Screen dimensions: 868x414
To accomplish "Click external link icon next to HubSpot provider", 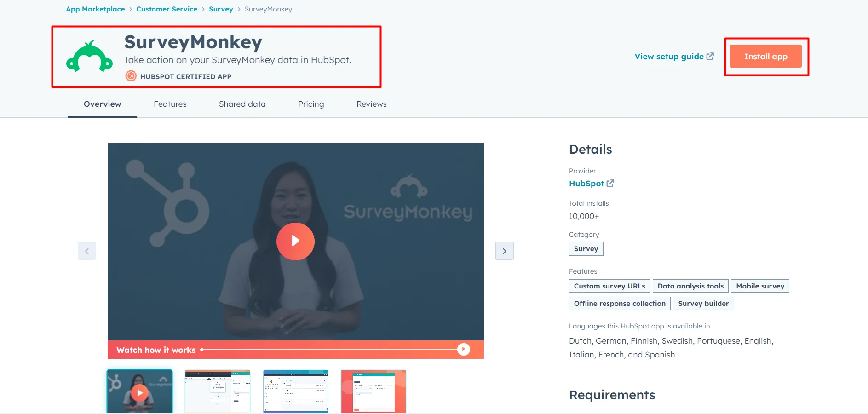I will [x=610, y=183].
